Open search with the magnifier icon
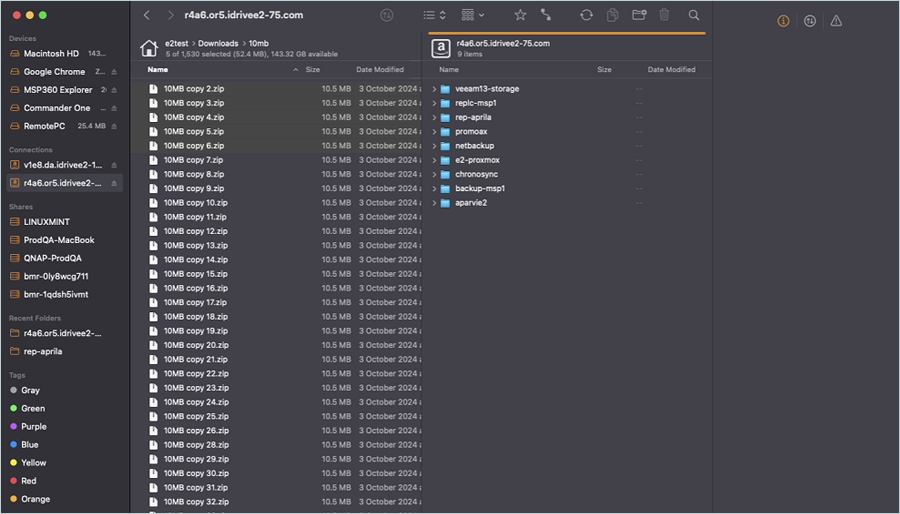Viewport: 900px width, 514px height. (694, 16)
